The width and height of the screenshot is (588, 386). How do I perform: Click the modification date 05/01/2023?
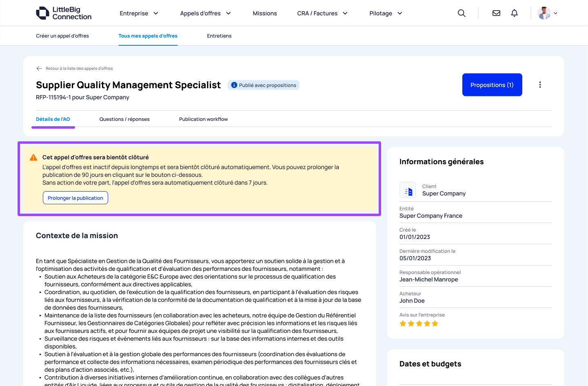point(415,258)
